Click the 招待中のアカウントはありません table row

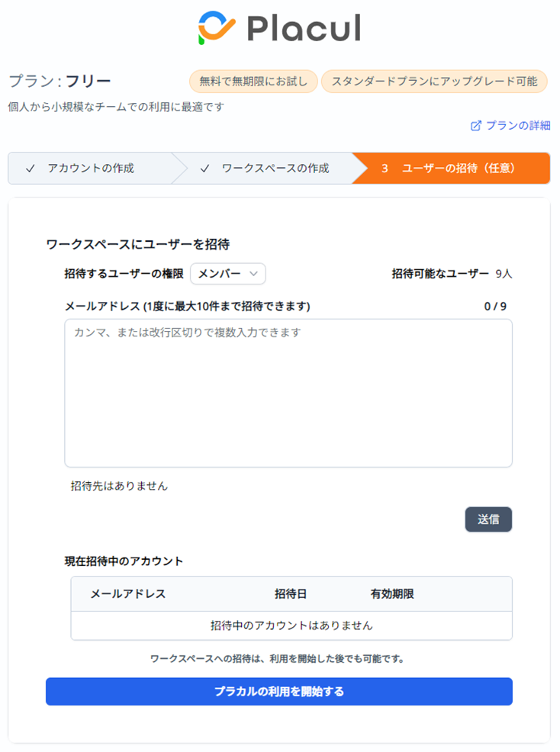coord(291,625)
